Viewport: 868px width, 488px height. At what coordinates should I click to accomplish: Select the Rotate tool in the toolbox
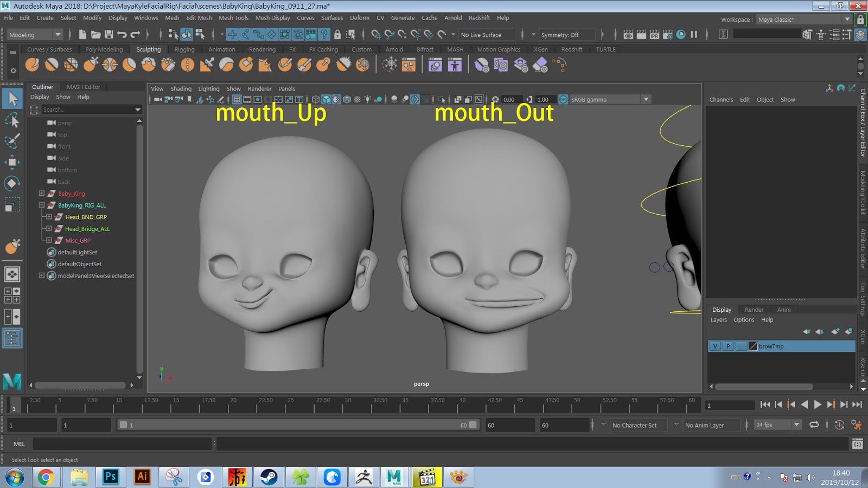(x=12, y=183)
